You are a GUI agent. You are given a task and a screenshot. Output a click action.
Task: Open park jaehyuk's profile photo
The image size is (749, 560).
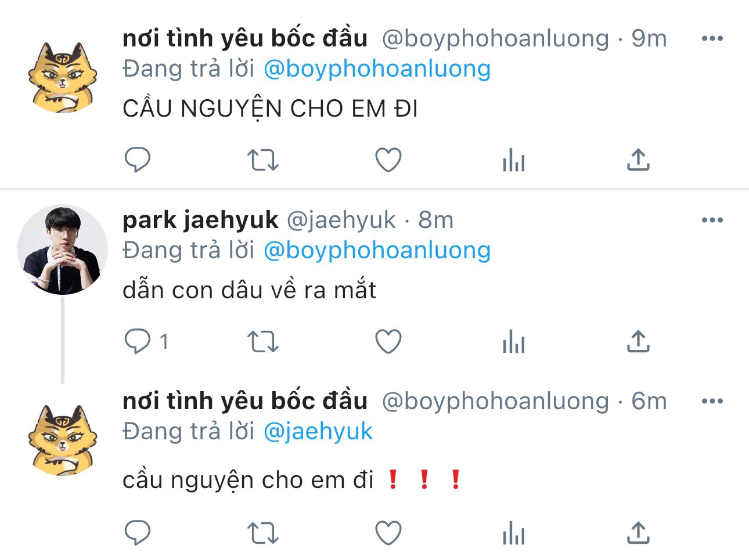click(x=63, y=250)
